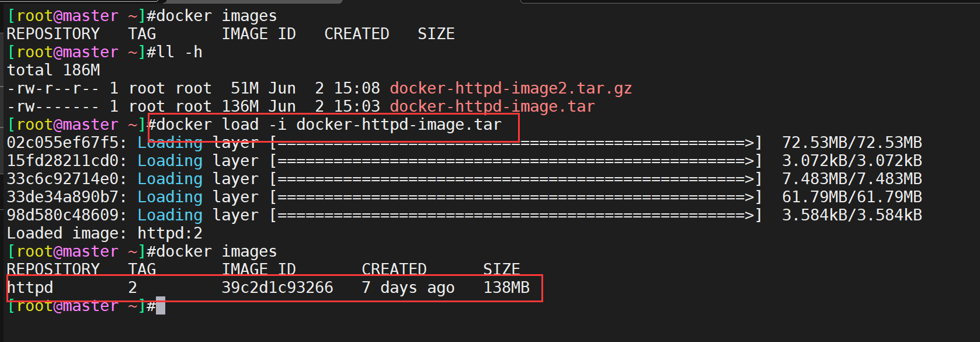980x342 pixels.
Task: Click the '7 days ago' created value
Action: coord(408,288)
